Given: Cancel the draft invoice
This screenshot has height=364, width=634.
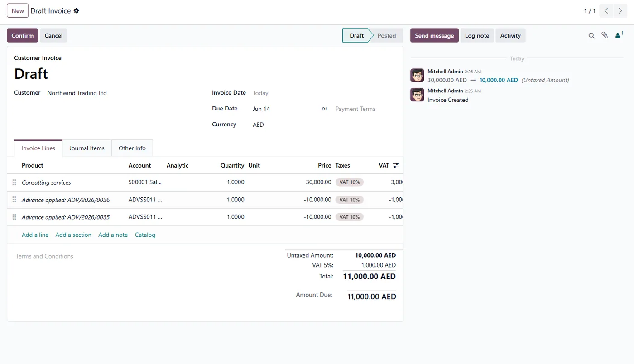Looking at the screenshot, I should click(x=53, y=36).
